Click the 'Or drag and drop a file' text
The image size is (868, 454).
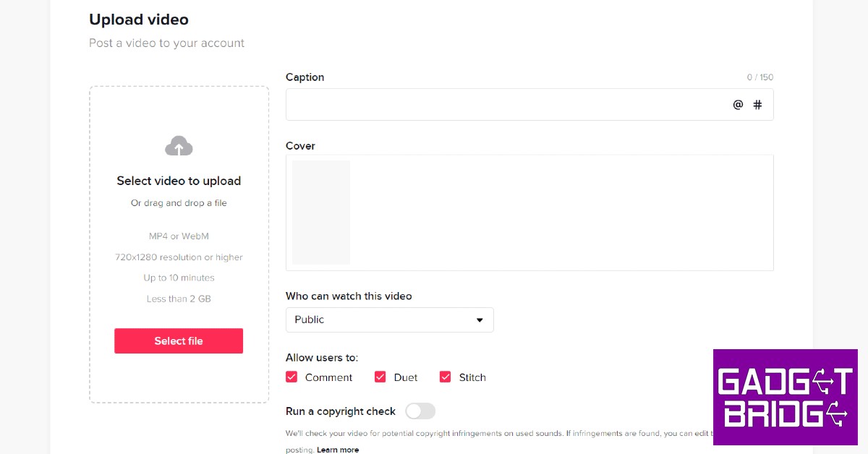[x=179, y=203]
